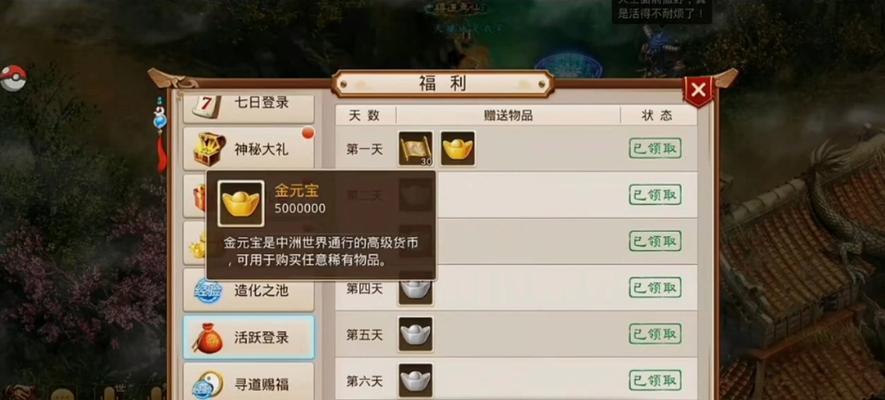Close the 福利 window

pyautogui.click(x=699, y=90)
